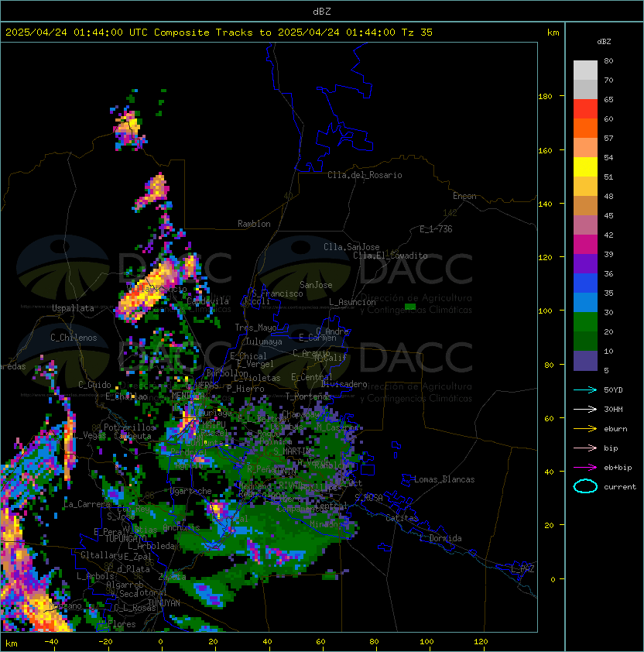This screenshot has height=652, width=644.
Task: Click the Lomas_Blancas map label
Action: pos(444,479)
